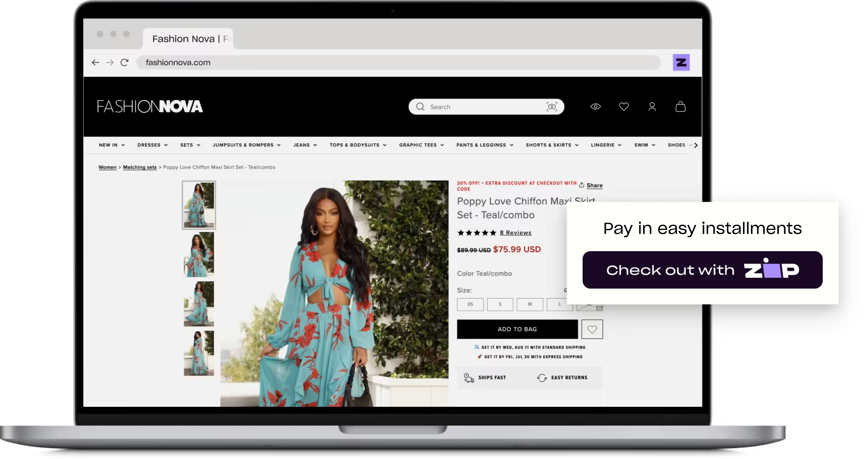
Task: Select size XS from size options
Action: (471, 304)
